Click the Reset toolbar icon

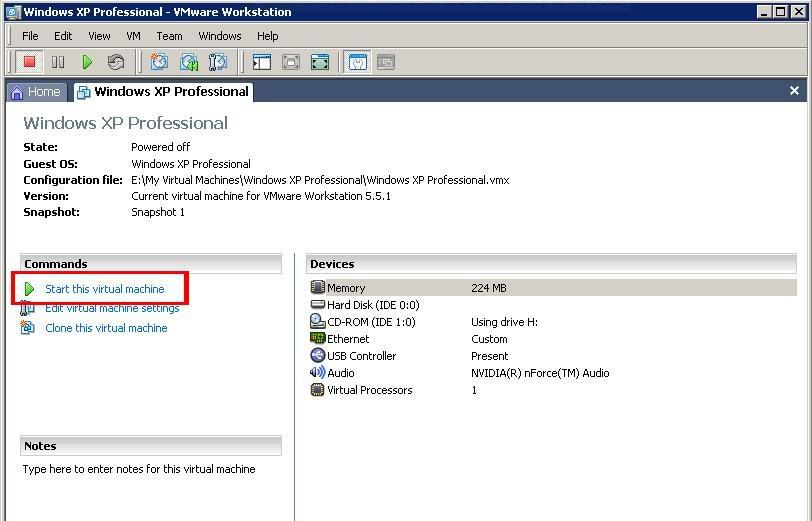[x=116, y=62]
